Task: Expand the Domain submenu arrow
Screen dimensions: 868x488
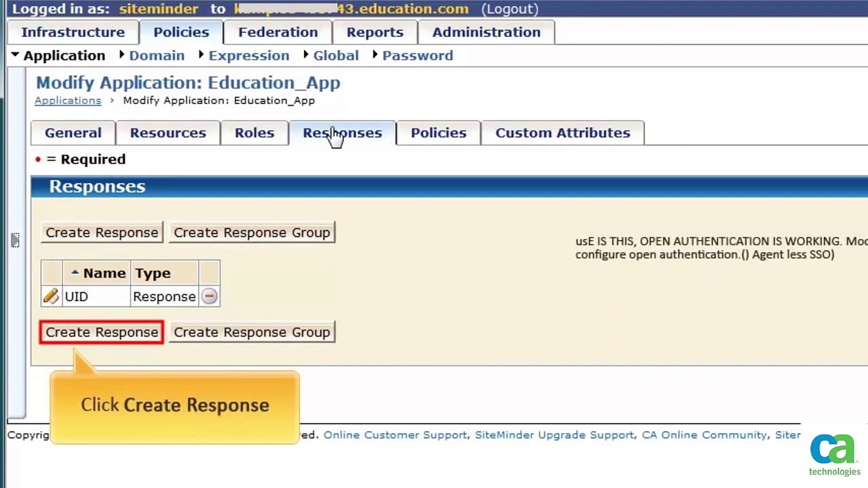Action: point(122,55)
